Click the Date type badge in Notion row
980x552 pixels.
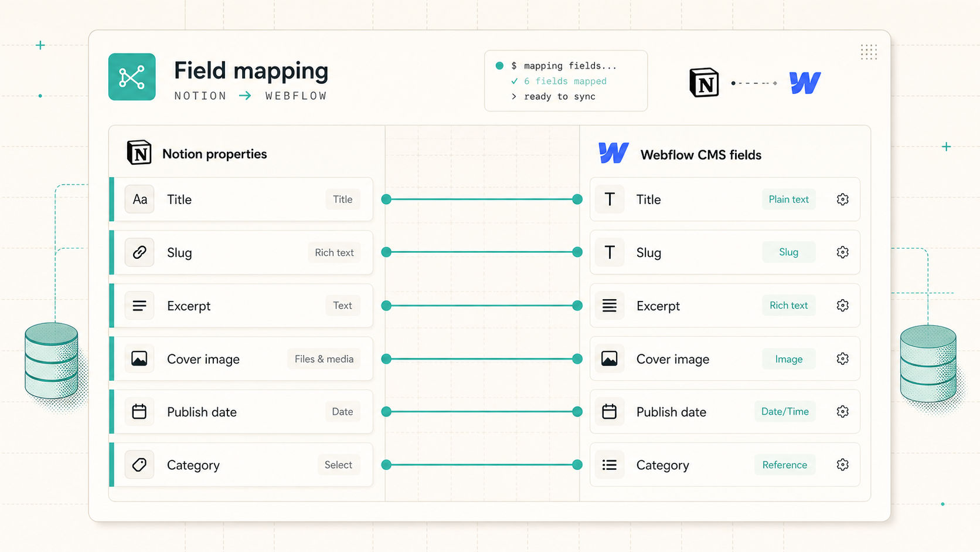342,412
